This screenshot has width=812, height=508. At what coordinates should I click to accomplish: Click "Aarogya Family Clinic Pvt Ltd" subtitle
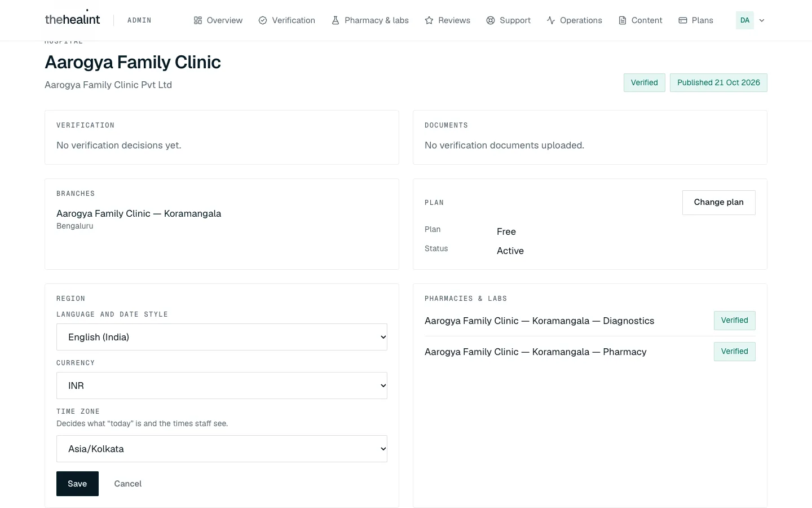coord(108,85)
